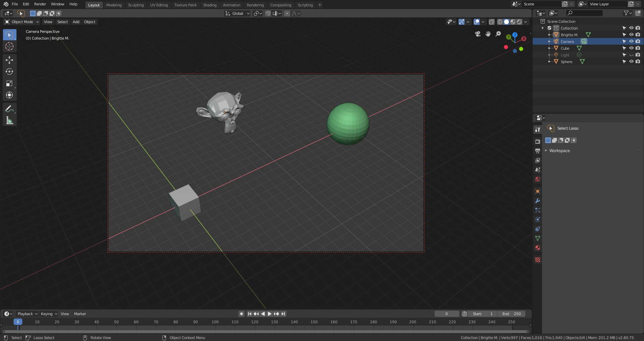Toggle auto keying record button
The image size is (644, 341).
click(241, 314)
